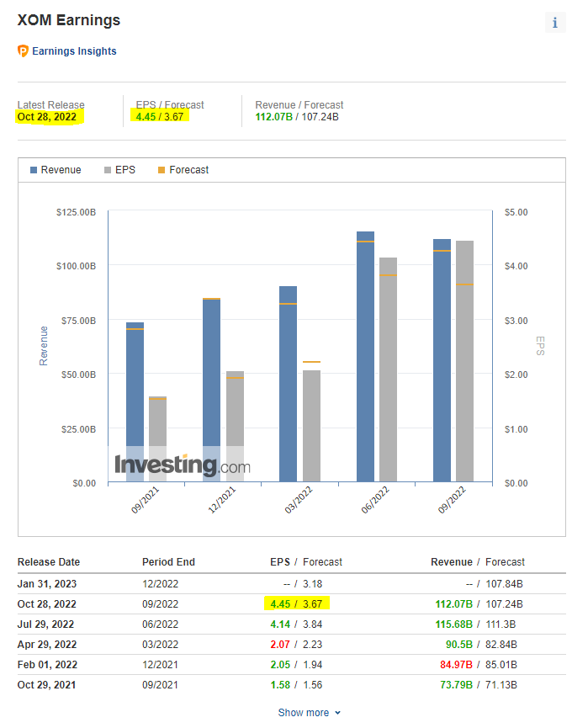Click the 06/2022 revenue bar
The image size is (572, 728).
(x=365, y=357)
